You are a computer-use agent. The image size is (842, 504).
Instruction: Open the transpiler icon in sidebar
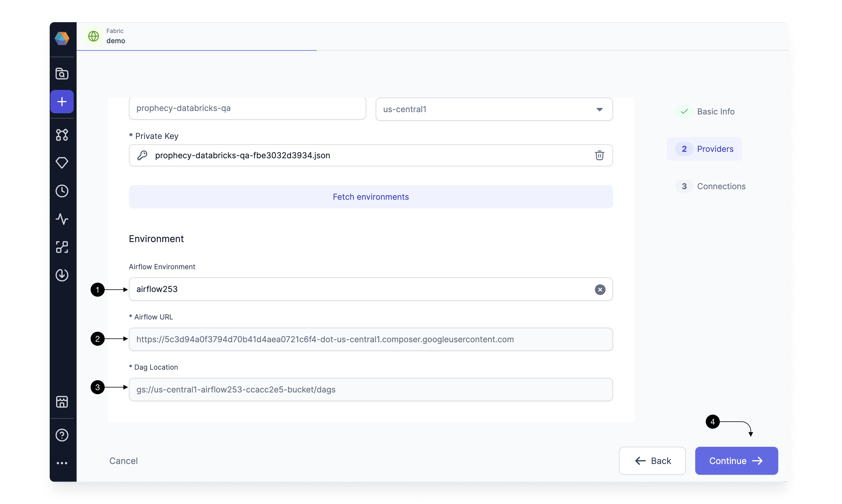(62, 247)
